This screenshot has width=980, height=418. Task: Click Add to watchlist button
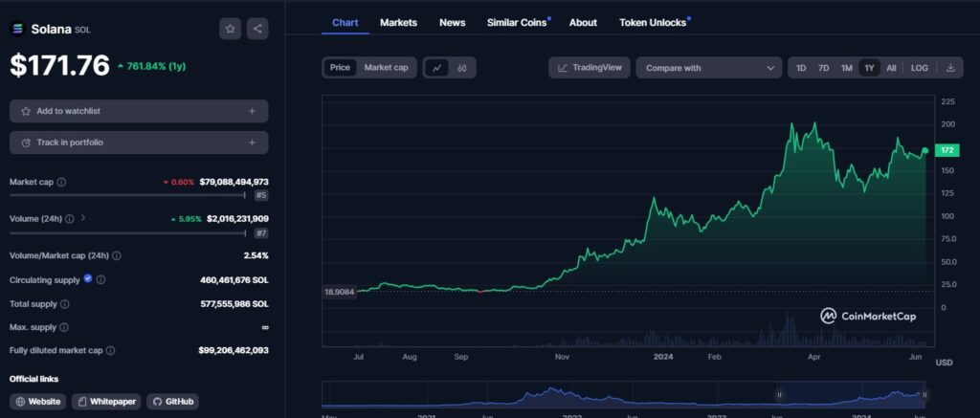[x=139, y=111]
